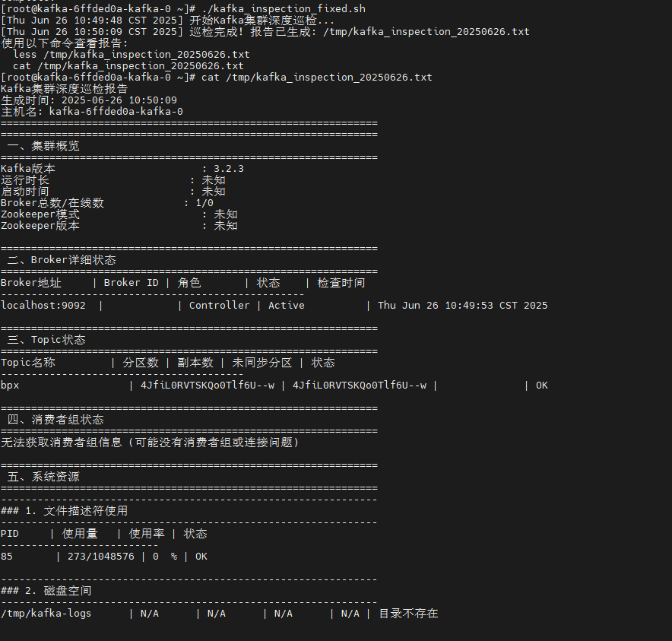Click the 'Broker ID' column header
This screenshot has height=641, width=672.
click(x=132, y=283)
